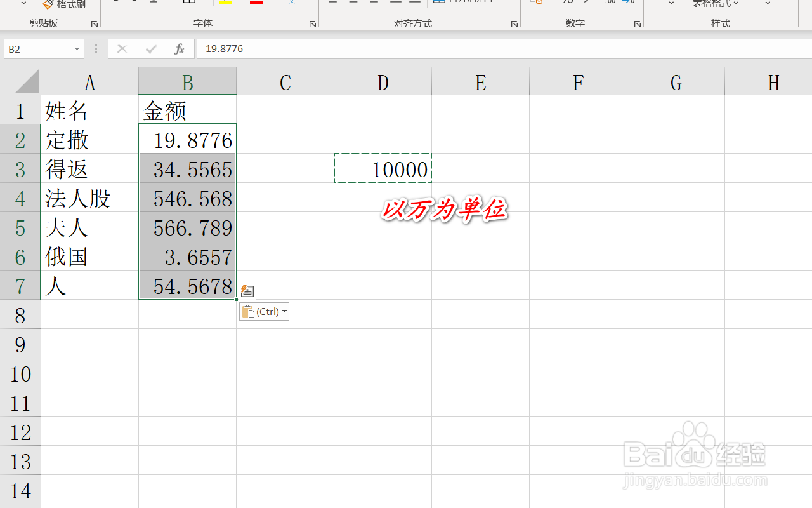
Task: Select column G header
Action: click(676, 82)
